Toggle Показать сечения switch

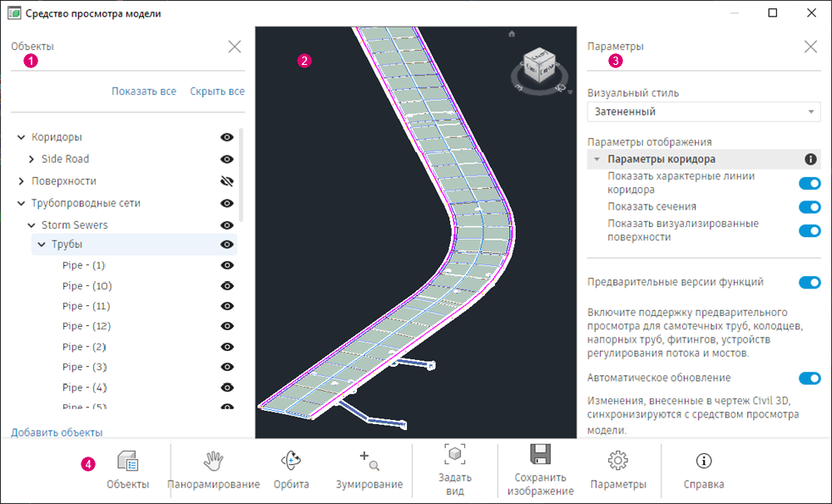810,207
